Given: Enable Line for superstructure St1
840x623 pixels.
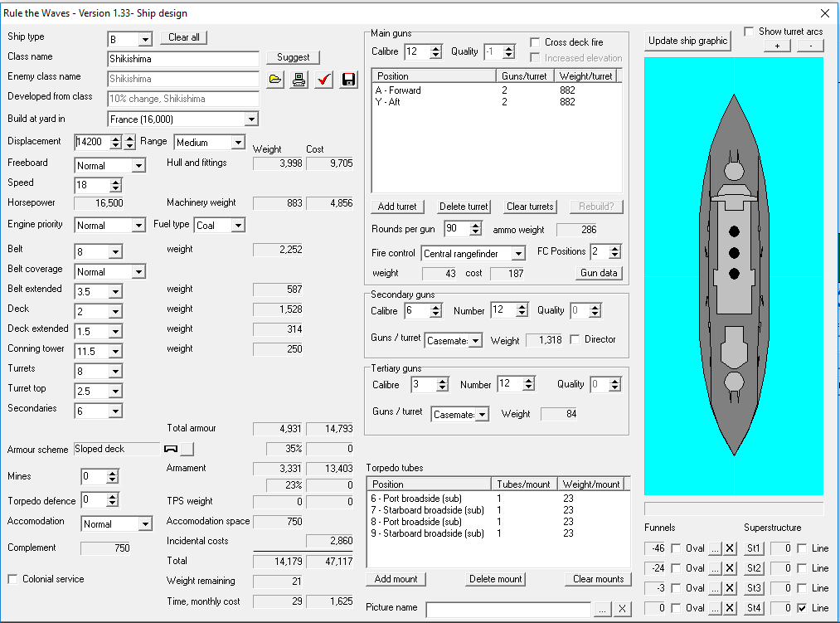Looking at the screenshot, I should click(x=802, y=548).
